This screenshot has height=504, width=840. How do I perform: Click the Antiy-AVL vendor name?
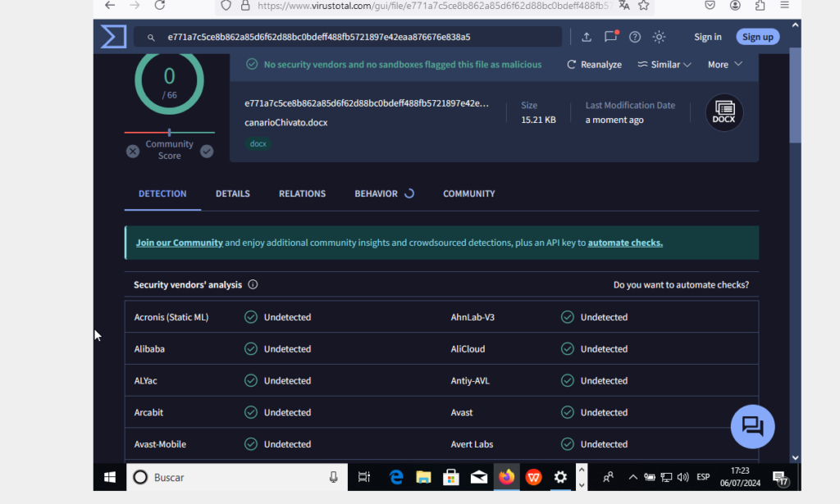(470, 381)
